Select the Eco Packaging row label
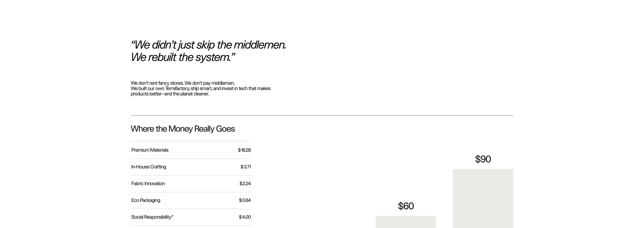Viewport: 644px width, 228px height. [x=146, y=200]
